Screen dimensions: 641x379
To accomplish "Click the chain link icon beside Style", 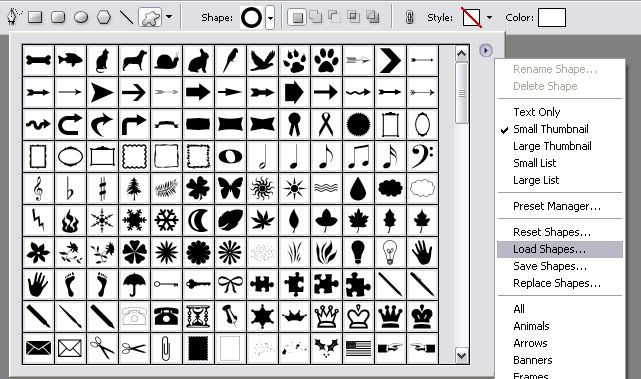I will coord(410,18).
